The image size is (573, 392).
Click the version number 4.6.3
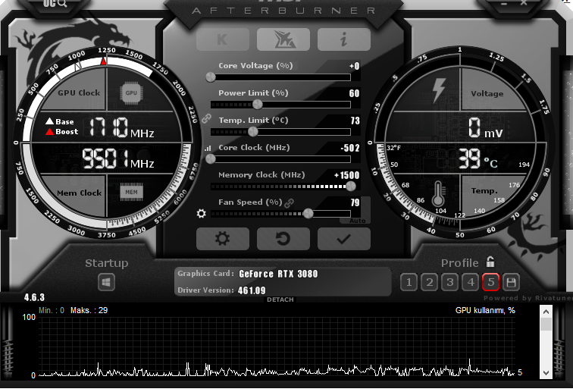click(34, 297)
